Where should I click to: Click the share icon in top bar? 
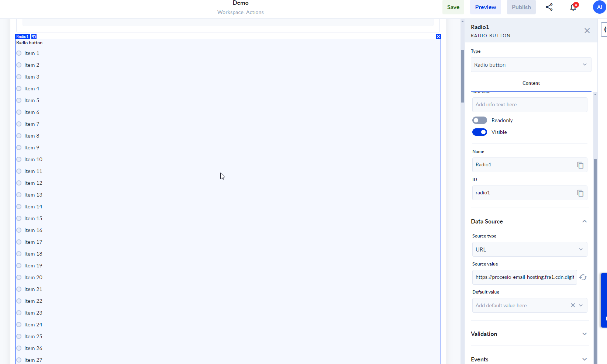point(549,7)
